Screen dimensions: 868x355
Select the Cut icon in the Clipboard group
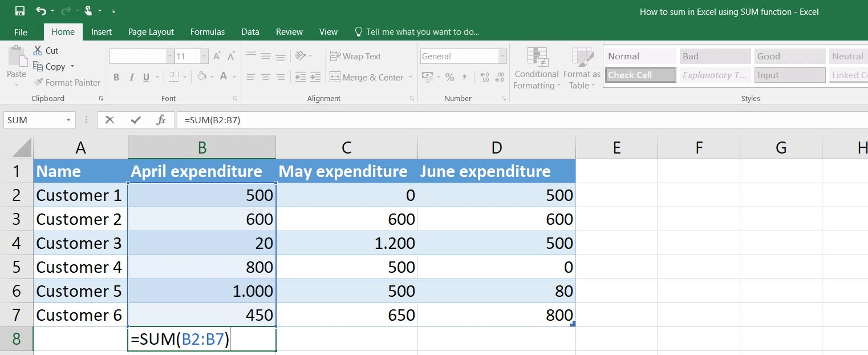click(39, 50)
